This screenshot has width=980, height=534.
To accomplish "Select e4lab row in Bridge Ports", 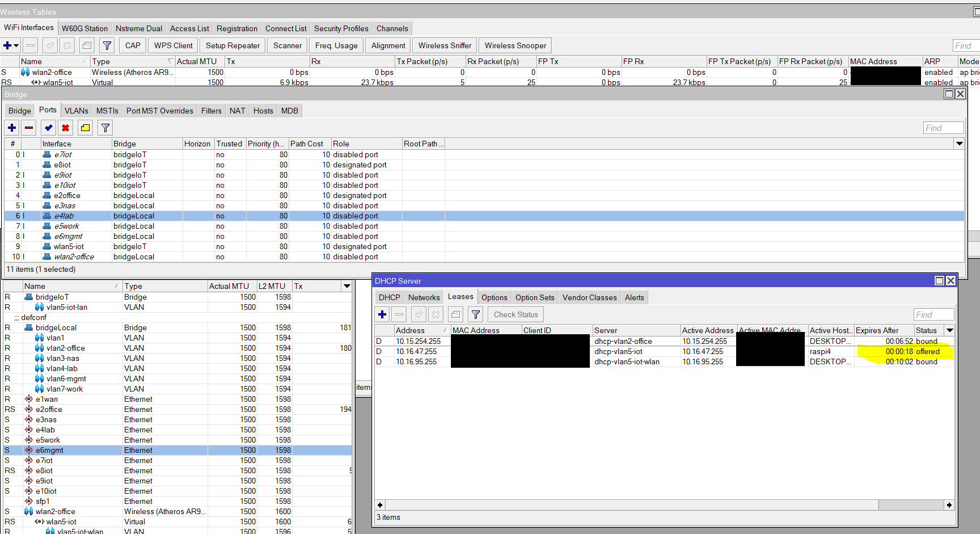I will point(484,216).
